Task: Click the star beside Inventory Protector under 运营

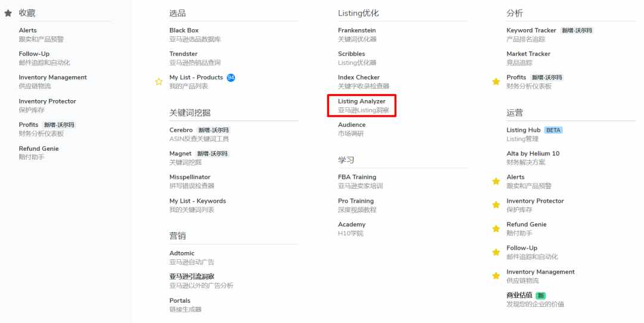Action: pos(496,205)
